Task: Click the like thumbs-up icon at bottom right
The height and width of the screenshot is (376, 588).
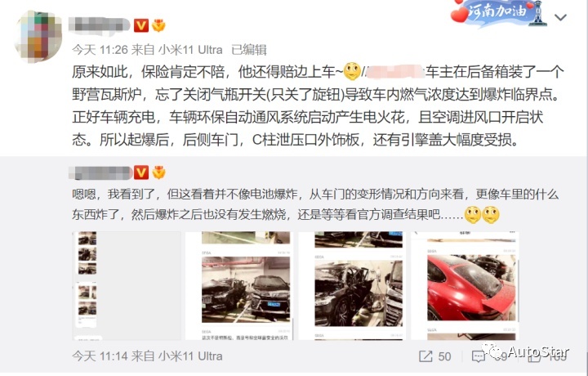Action: click(532, 356)
